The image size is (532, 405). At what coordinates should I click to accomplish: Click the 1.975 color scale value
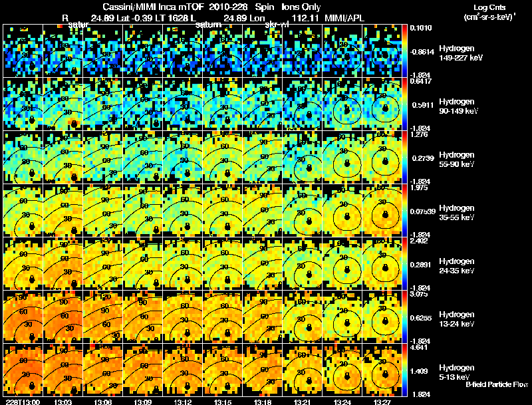click(419, 188)
